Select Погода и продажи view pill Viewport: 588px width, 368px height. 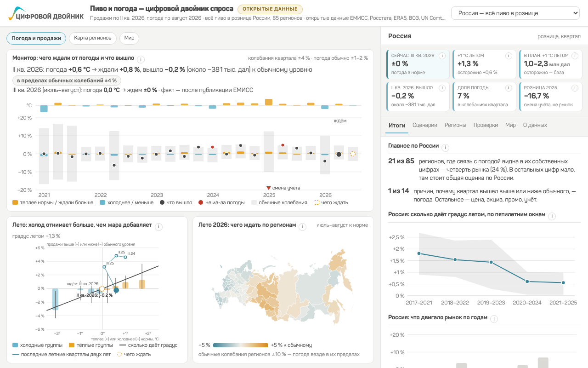[x=36, y=38]
